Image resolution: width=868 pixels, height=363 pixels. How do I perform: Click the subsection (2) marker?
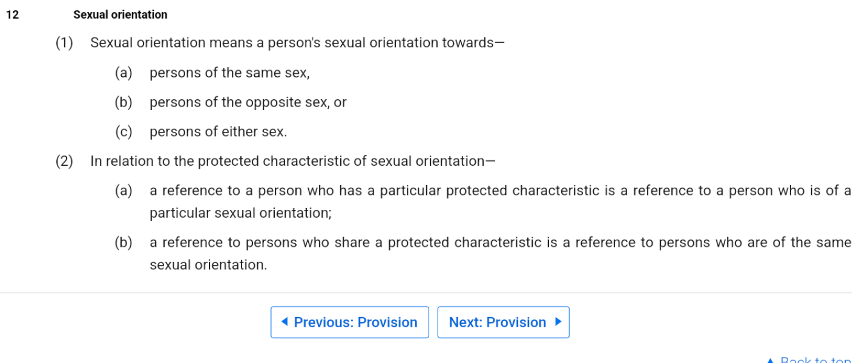pyautogui.click(x=64, y=161)
